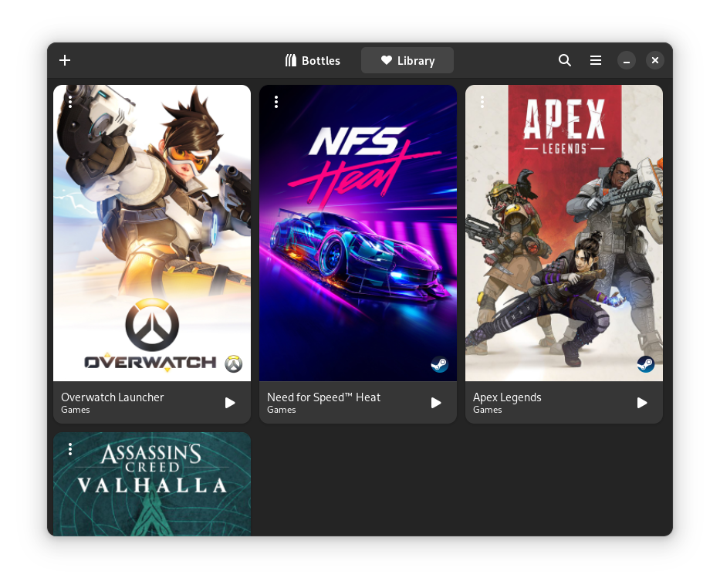Open three-dot menu on Overwatch cover
This screenshot has width=720, height=588.
pos(70,102)
